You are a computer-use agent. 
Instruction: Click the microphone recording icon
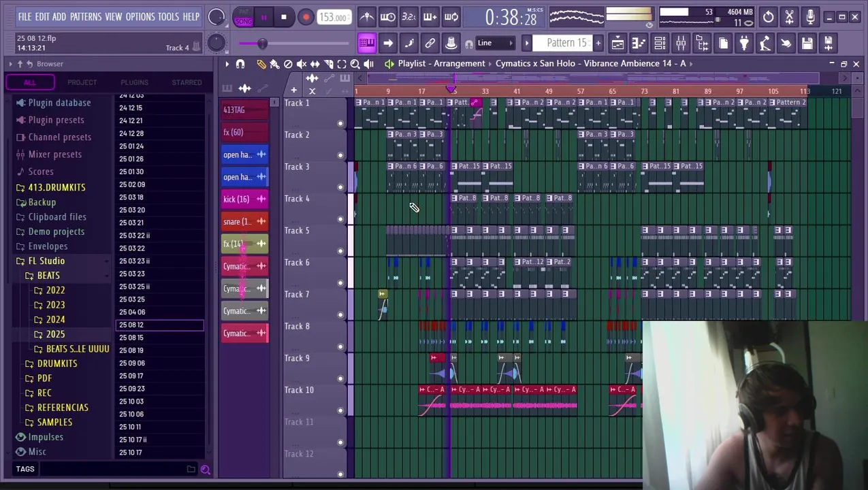click(x=810, y=16)
